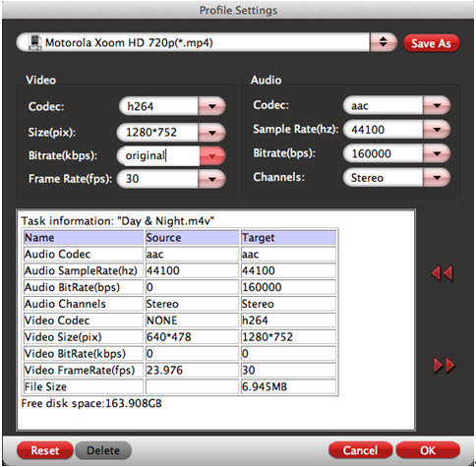Open the profile preset stepper arrows

point(383,42)
